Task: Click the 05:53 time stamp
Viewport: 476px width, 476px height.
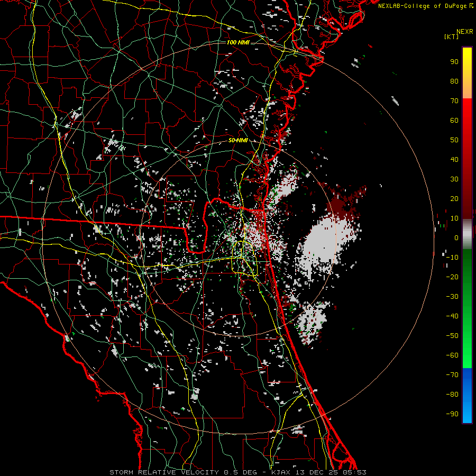Action: 354,472
